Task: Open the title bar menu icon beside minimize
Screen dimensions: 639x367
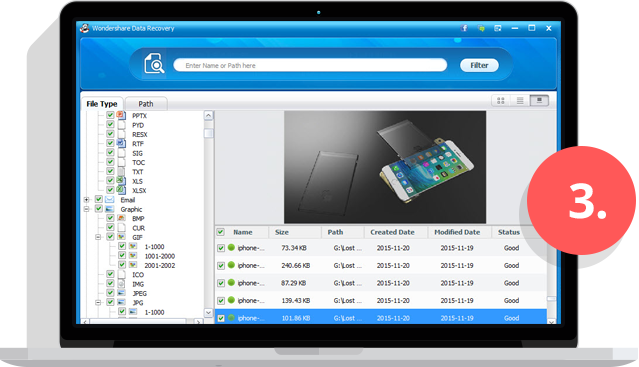Action: [498, 28]
